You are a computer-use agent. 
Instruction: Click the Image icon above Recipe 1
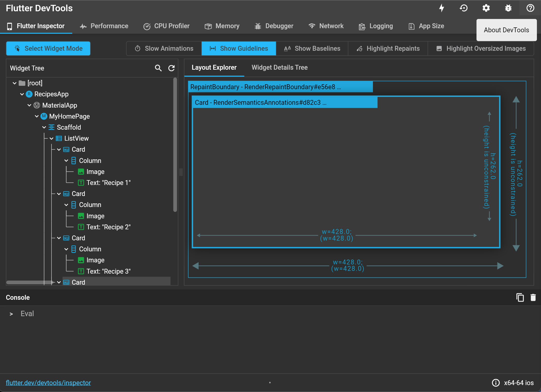click(x=81, y=172)
